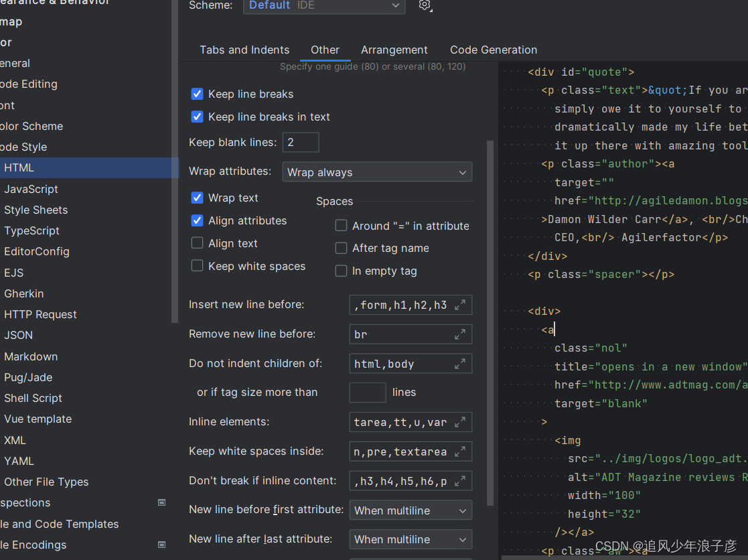Expand the 'Remove new line before' field editor
Screen dimensions: 748x560
460,334
